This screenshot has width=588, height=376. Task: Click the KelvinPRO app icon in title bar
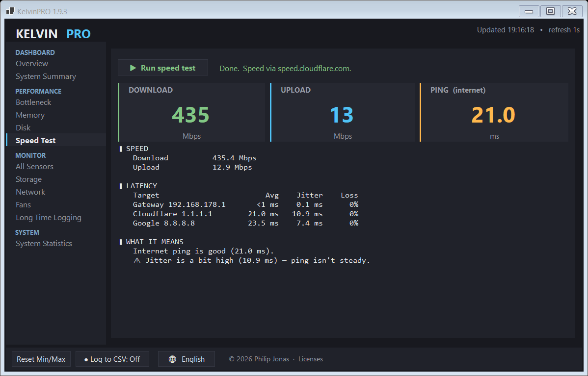[10, 11]
